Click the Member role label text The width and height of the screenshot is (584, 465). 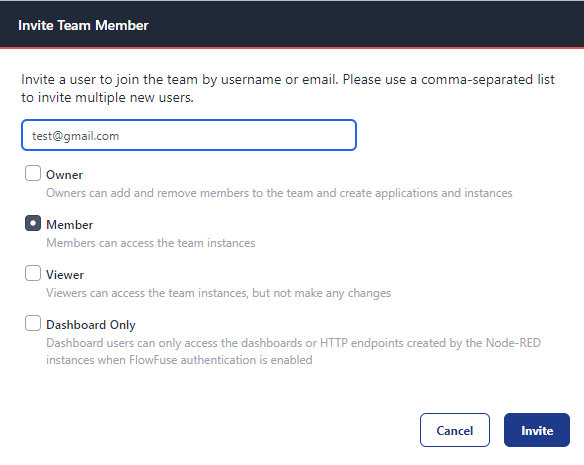[x=69, y=225]
